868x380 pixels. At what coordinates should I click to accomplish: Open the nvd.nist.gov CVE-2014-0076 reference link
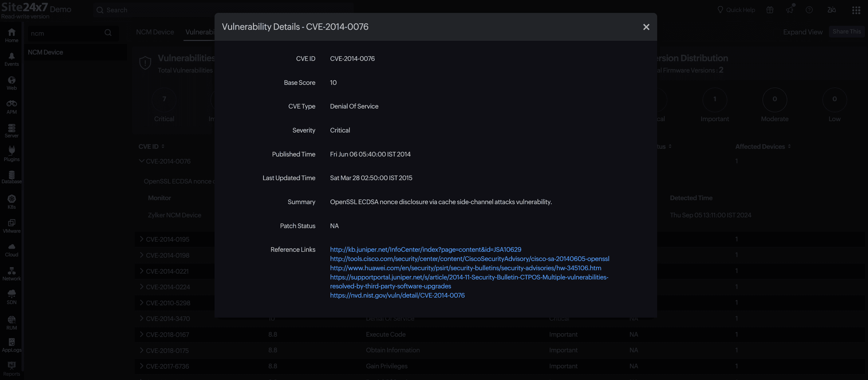pos(397,295)
